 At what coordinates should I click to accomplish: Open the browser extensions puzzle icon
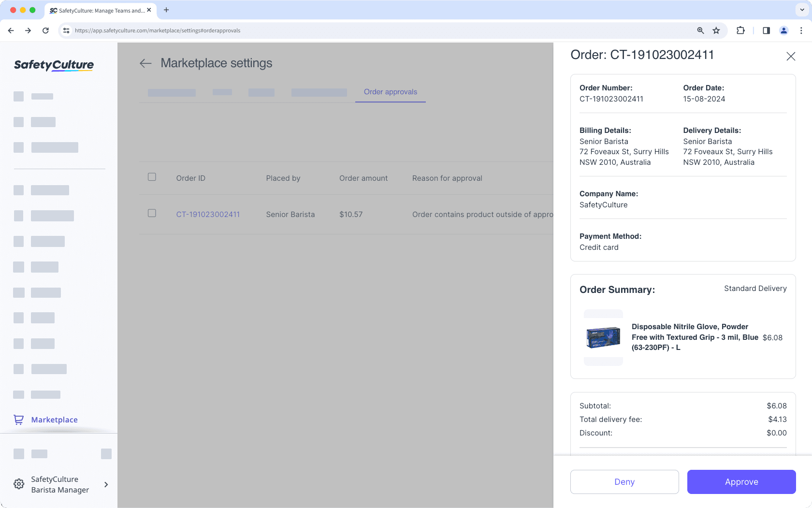[x=740, y=30]
